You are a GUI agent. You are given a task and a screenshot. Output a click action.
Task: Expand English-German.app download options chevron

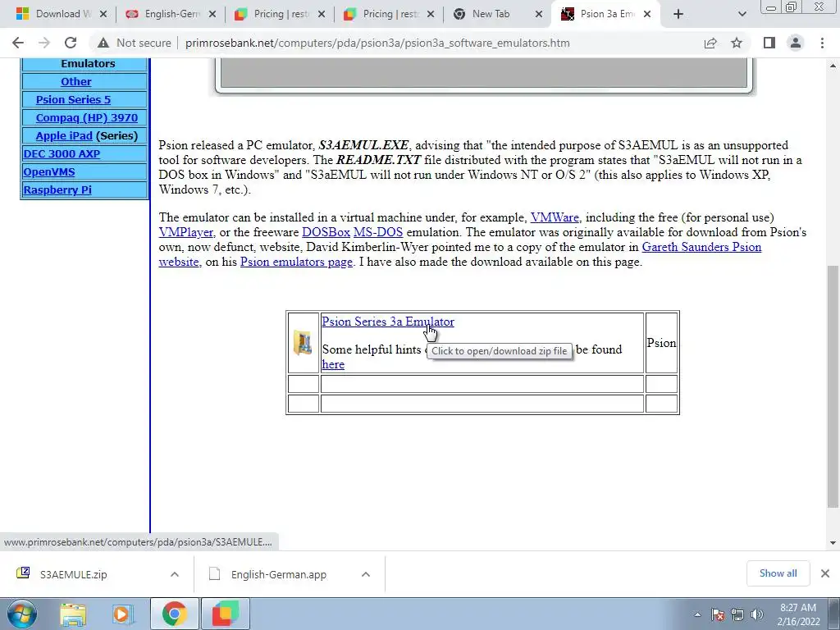click(x=366, y=574)
